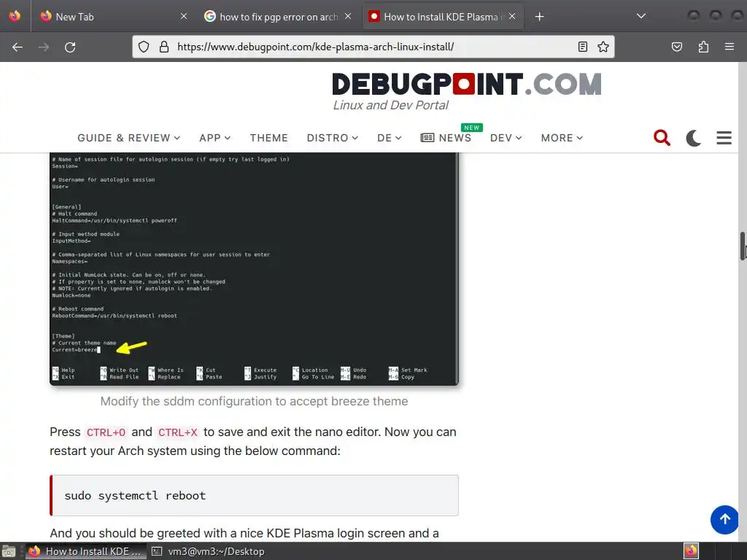Toggle reader view icon in address bar
Image resolution: width=747 pixels, height=560 pixels.
point(583,47)
